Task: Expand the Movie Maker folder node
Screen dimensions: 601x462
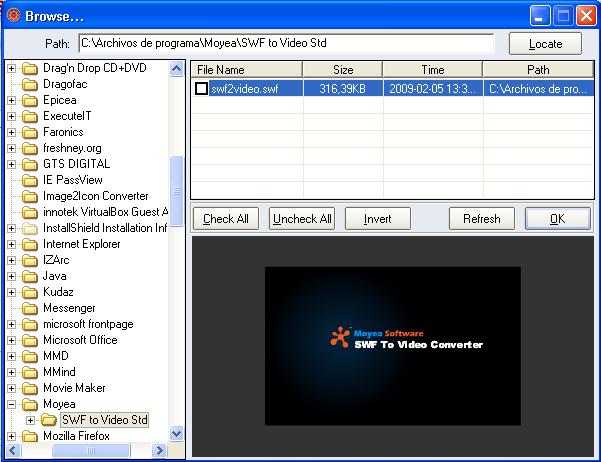Action: [11, 388]
